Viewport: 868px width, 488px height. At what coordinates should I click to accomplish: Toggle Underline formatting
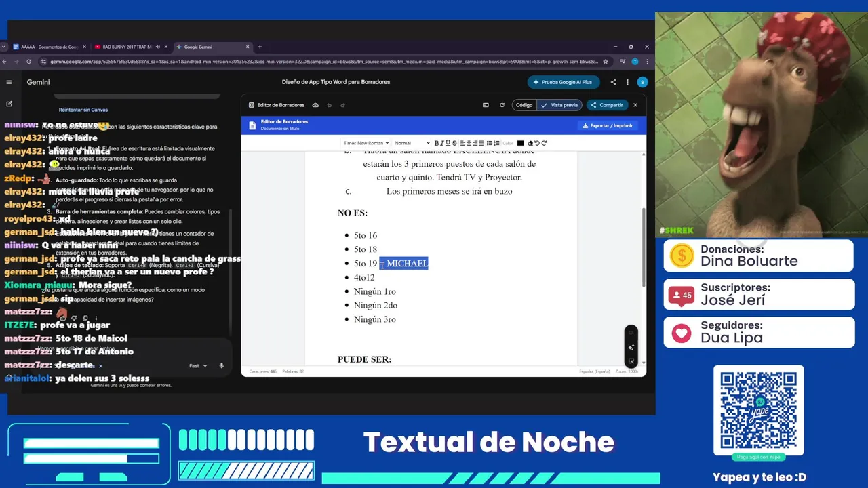point(448,143)
